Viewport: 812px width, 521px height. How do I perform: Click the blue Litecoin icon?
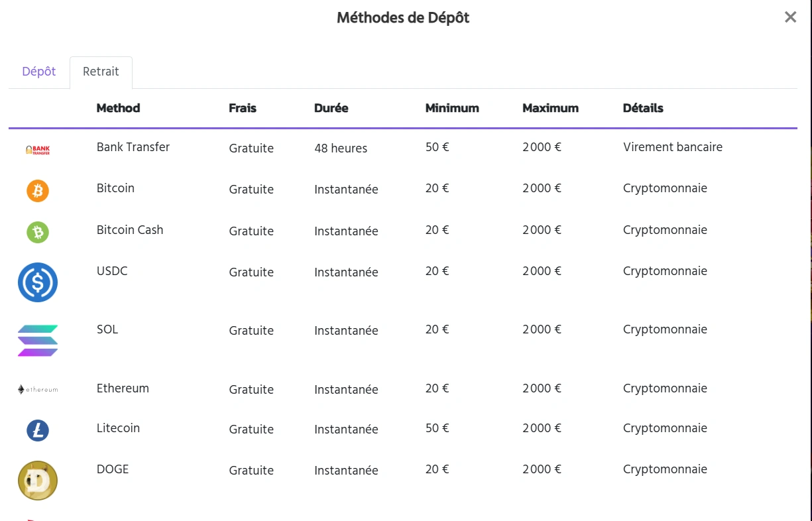coord(38,431)
